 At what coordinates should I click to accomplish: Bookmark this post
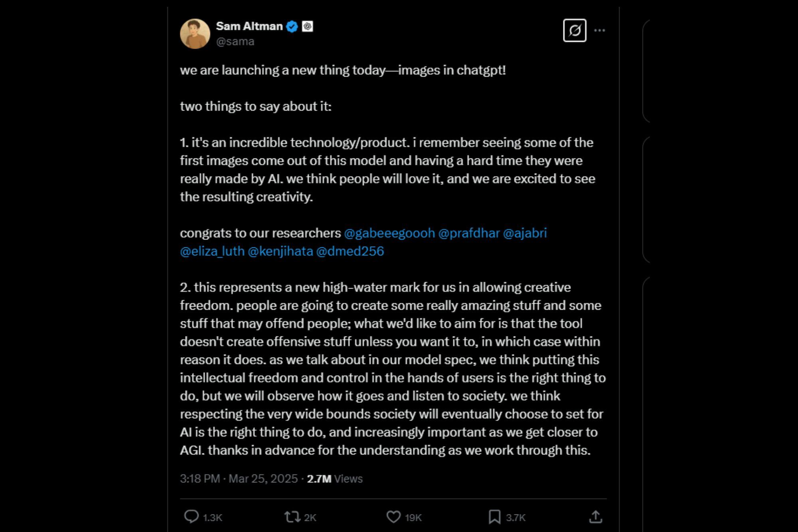[x=495, y=517]
